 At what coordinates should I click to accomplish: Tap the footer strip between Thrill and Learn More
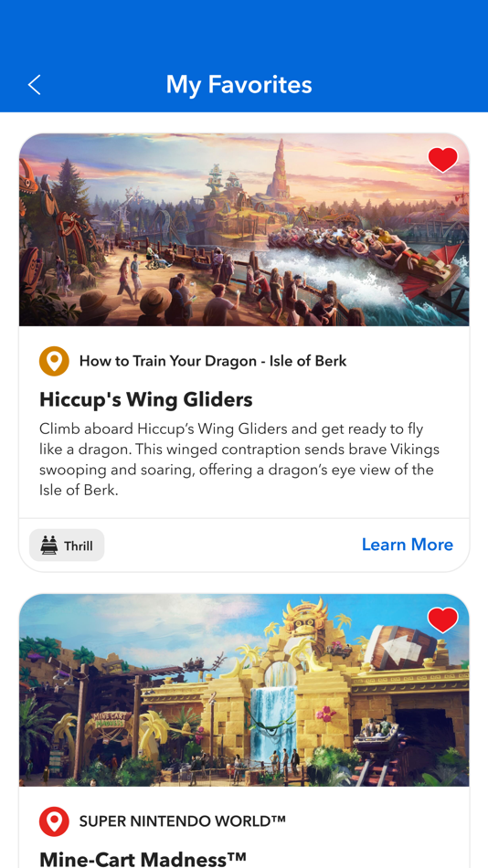tap(233, 545)
